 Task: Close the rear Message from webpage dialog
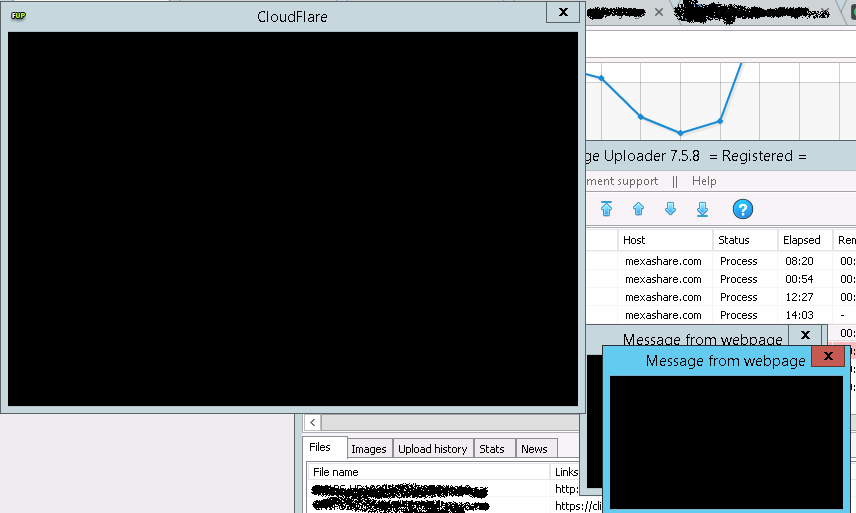[x=805, y=335]
